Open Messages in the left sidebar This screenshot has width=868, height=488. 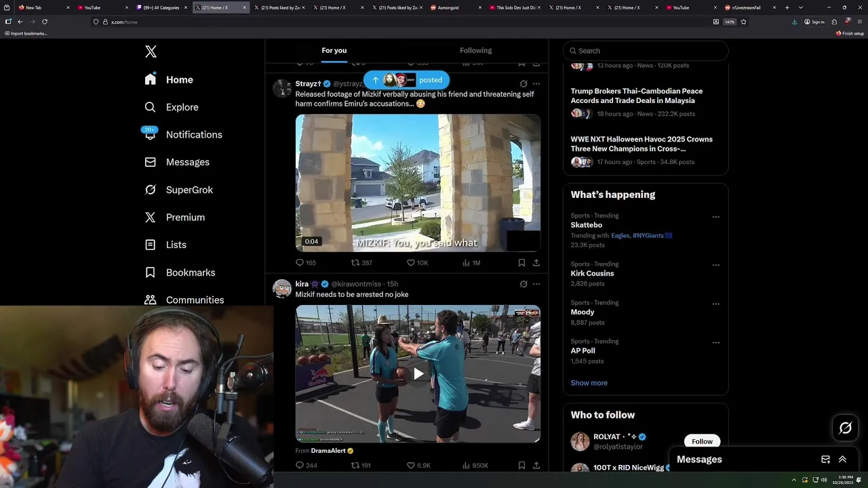tap(177, 162)
